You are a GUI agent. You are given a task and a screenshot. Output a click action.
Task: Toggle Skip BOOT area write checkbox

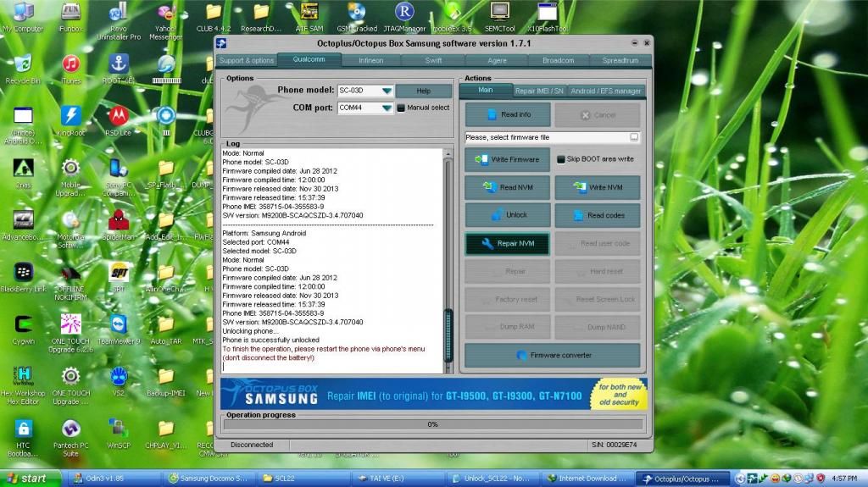[x=561, y=159]
